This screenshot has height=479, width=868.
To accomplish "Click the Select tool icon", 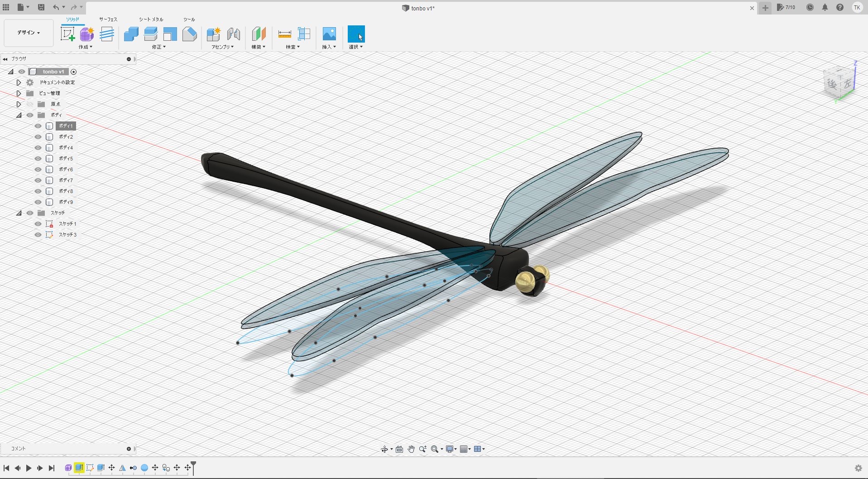I will click(x=356, y=34).
